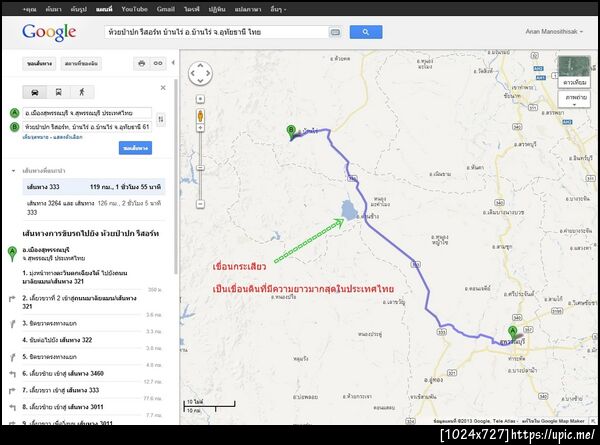Pan the map left with the left arrow
This screenshot has height=445, width=600.
coord(192,73)
